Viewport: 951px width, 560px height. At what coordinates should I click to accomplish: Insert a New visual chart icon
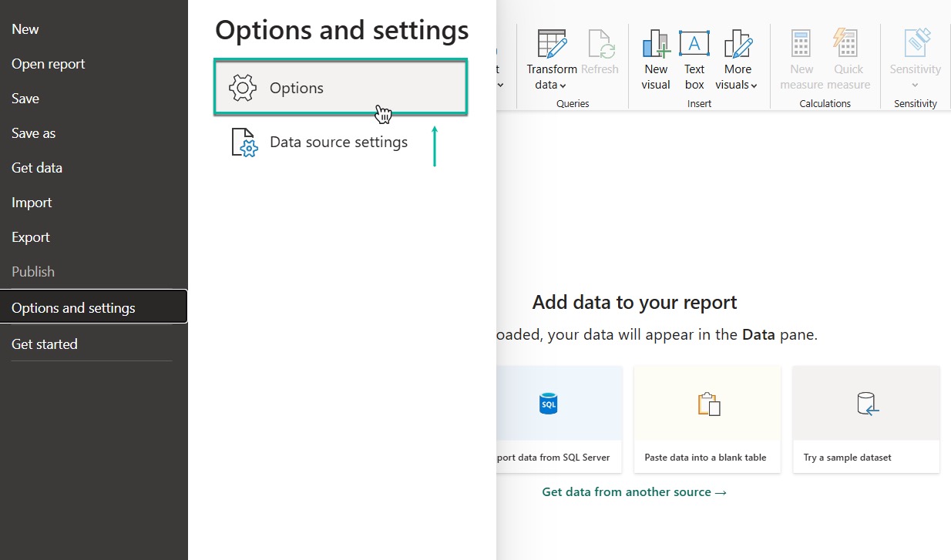point(656,44)
